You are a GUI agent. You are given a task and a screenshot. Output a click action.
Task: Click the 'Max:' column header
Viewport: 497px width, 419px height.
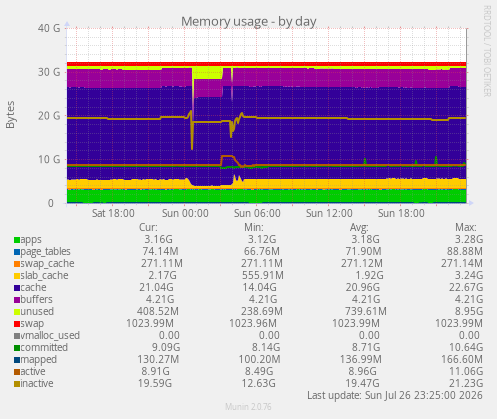[466, 227]
